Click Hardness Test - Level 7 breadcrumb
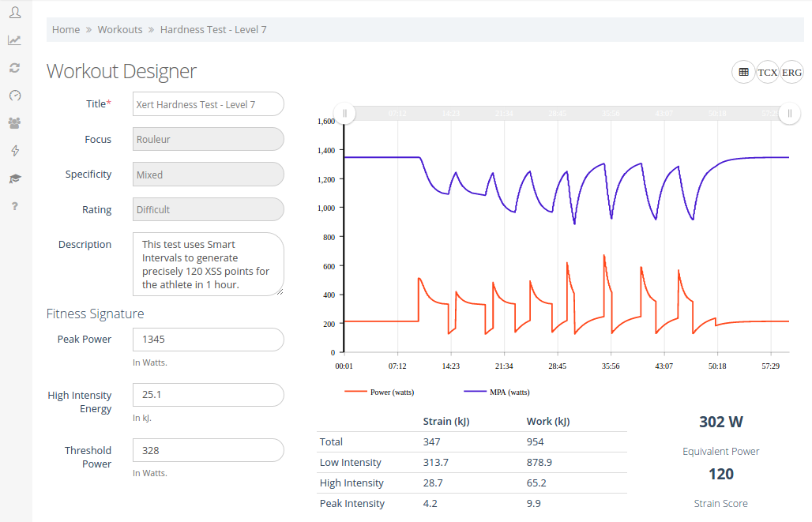This screenshot has width=812, height=522. (213, 29)
